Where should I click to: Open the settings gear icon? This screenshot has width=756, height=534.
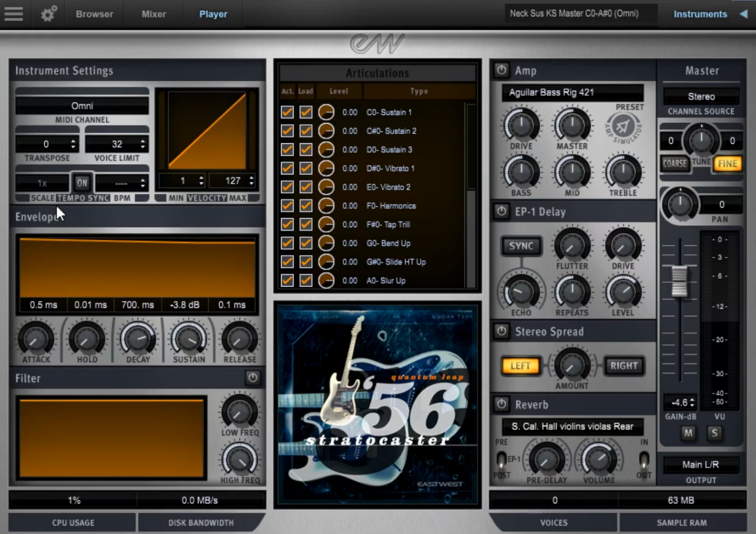click(48, 14)
